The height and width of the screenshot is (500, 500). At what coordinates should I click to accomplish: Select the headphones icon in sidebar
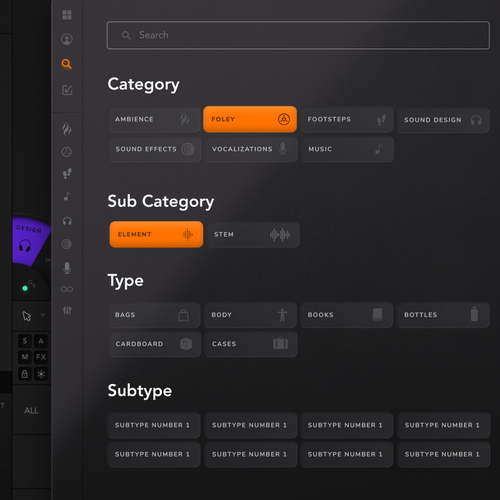pos(67,221)
